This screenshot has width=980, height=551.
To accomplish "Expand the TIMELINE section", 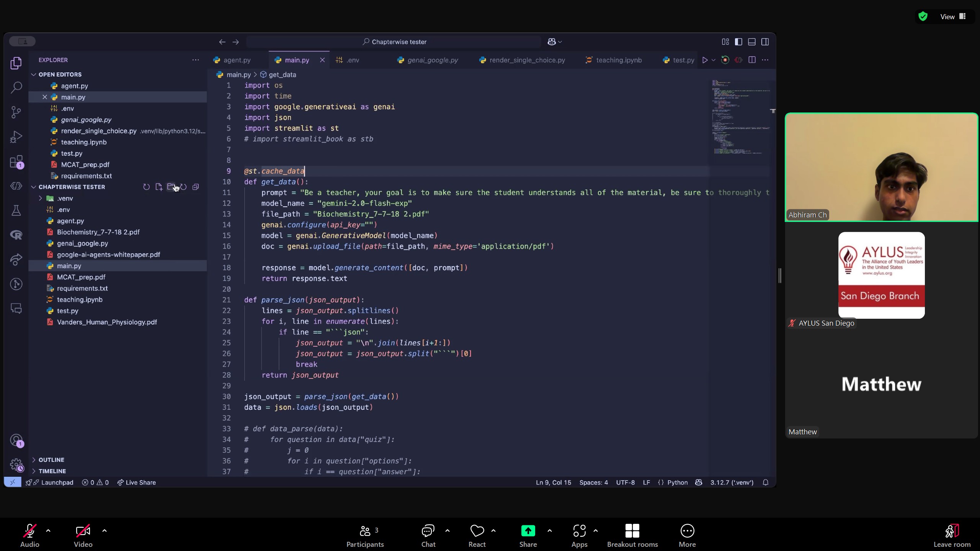I will 52,471.
